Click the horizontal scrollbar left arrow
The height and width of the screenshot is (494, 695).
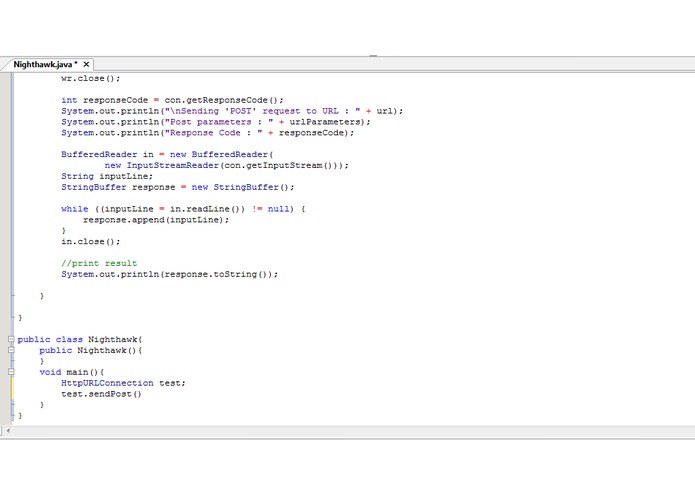tap(8, 430)
